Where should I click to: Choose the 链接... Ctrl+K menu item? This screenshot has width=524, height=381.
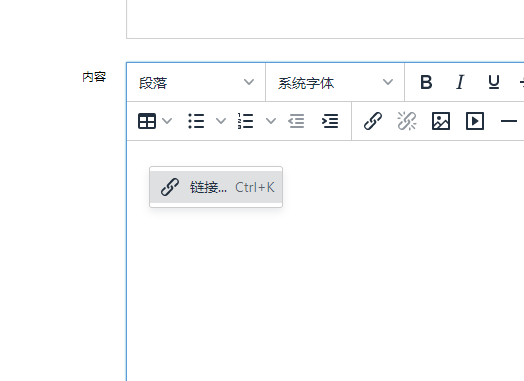(216, 187)
